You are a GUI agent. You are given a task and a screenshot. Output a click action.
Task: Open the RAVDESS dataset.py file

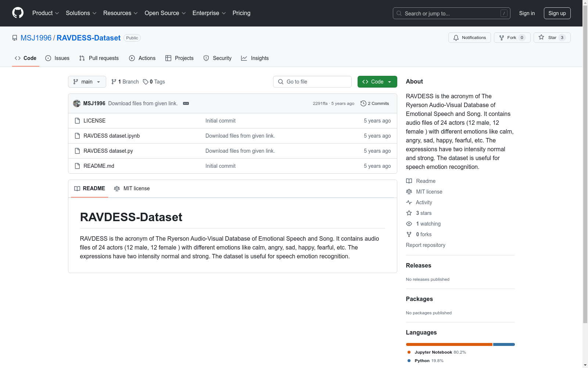[108, 151]
